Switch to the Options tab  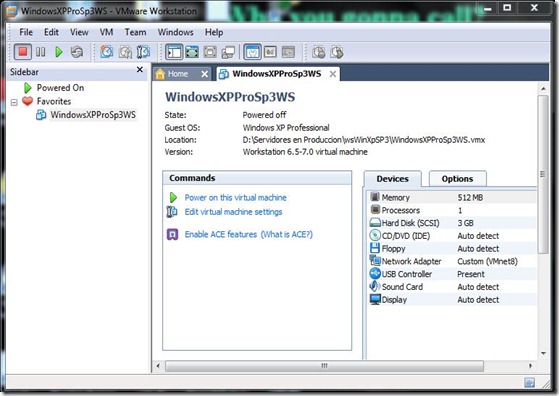click(x=457, y=179)
